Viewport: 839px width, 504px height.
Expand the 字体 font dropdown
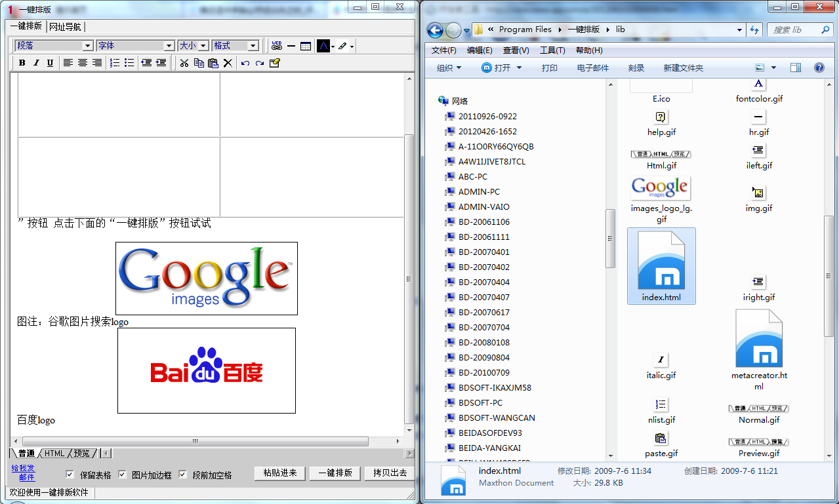point(169,46)
